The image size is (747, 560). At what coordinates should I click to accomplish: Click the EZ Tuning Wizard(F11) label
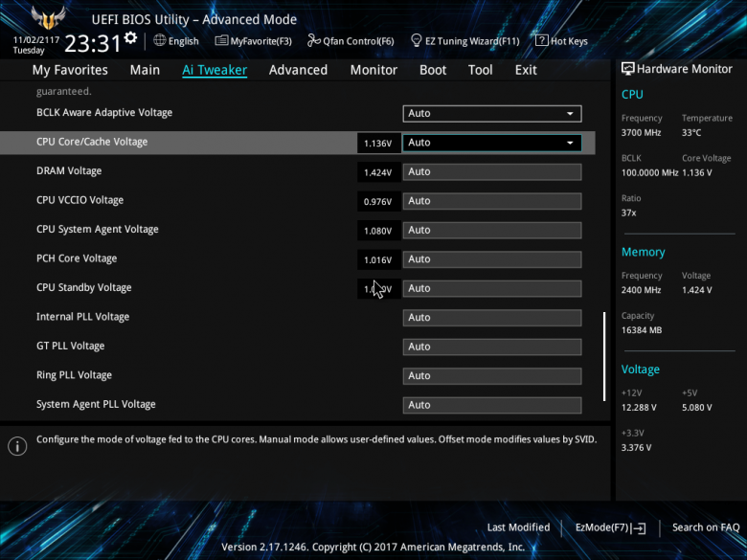pyautogui.click(x=472, y=41)
